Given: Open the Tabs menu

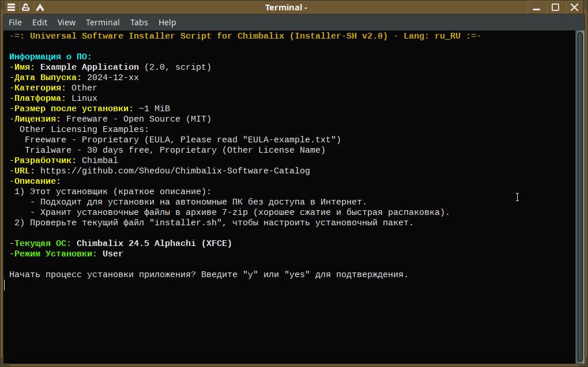Looking at the screenshot, I should (139, 22).
